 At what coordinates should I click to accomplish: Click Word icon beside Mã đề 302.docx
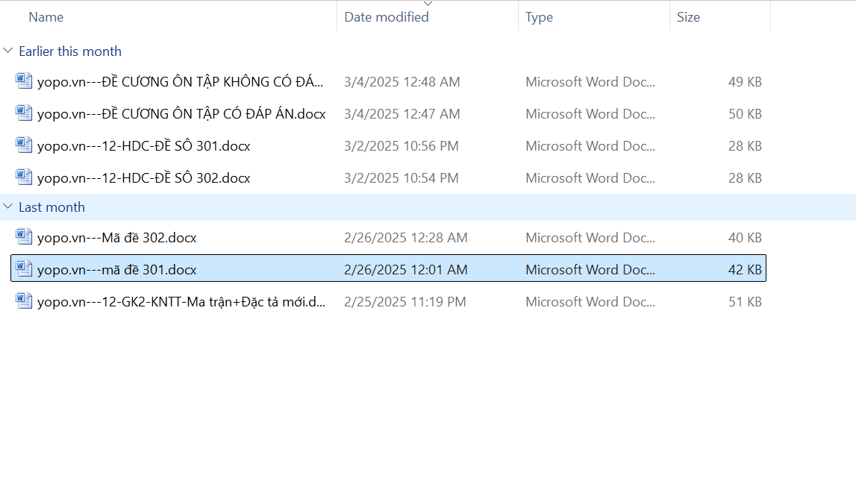pos(24,237)
